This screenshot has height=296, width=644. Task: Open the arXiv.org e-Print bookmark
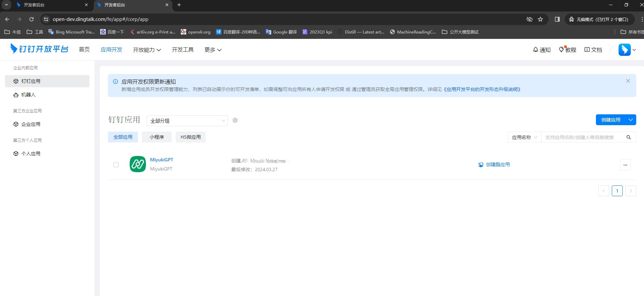click(153, 32)
